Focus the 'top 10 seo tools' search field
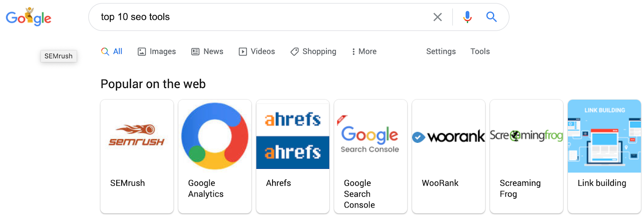 (x=262, y=17)
